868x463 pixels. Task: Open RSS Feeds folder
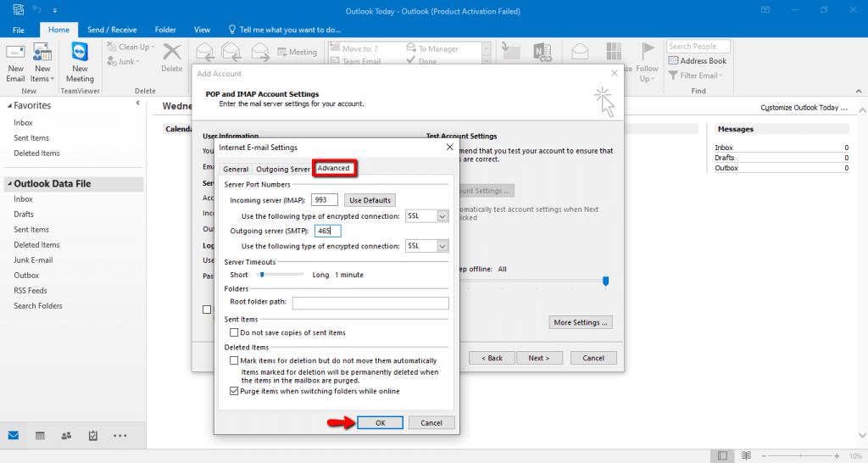(31, 291)
